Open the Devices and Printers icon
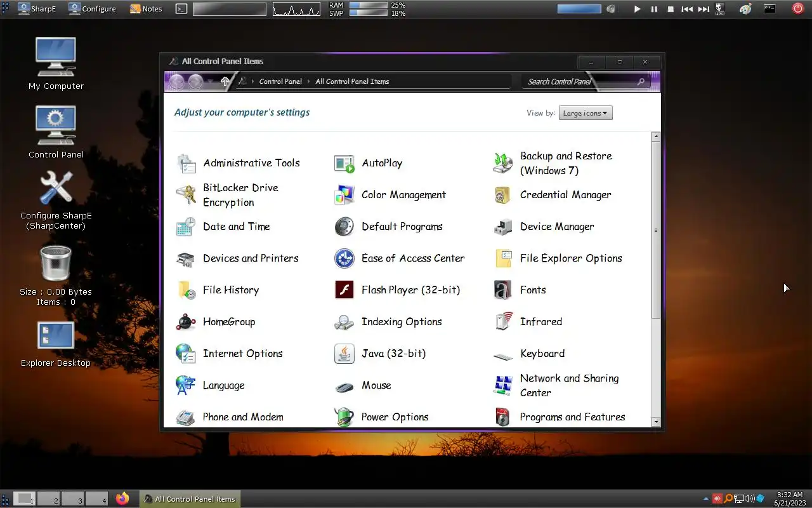The image size is (812, 508). 186,258
